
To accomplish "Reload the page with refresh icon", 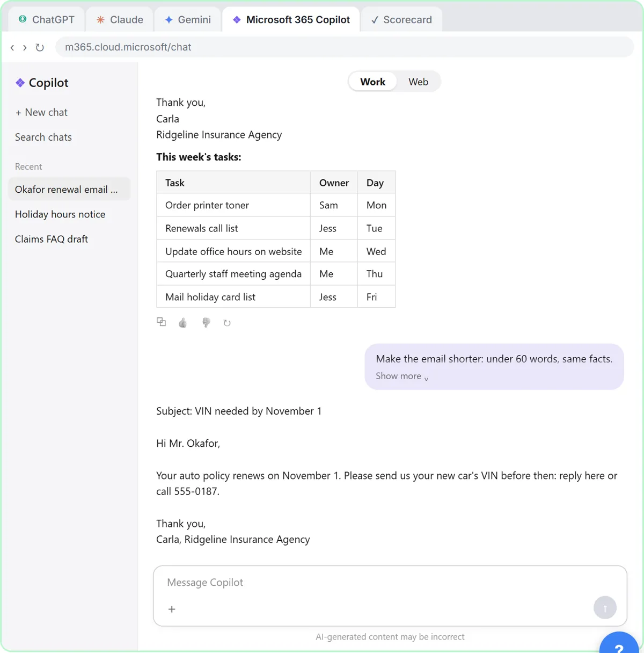I will 40,47.
